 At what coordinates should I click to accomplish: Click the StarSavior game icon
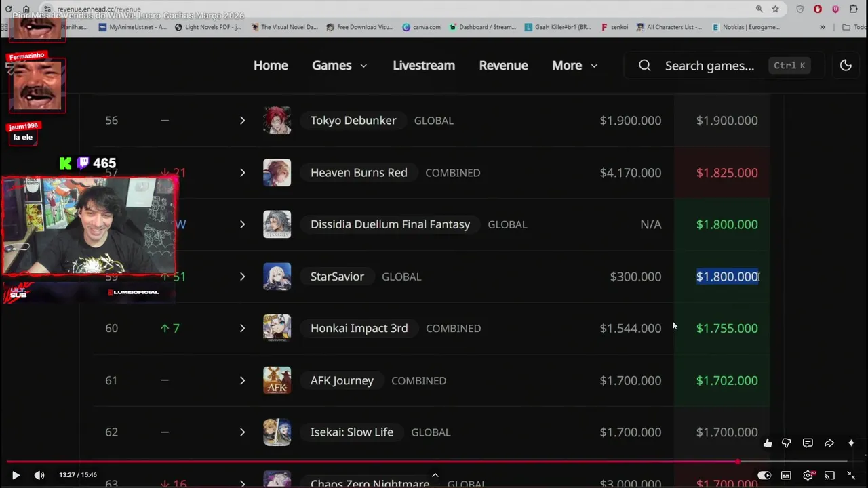tap(277, 277)
